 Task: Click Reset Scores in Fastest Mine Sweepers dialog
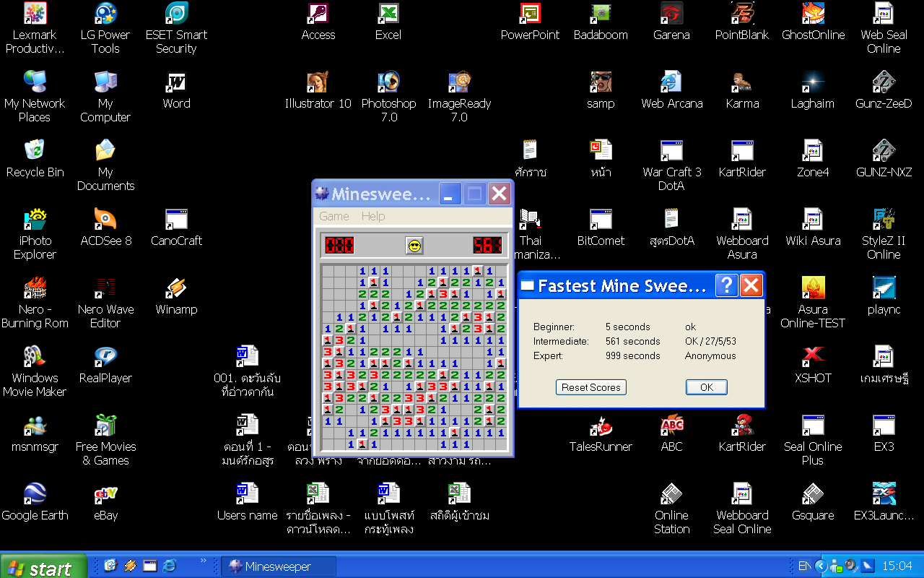(x=591, y=387)
